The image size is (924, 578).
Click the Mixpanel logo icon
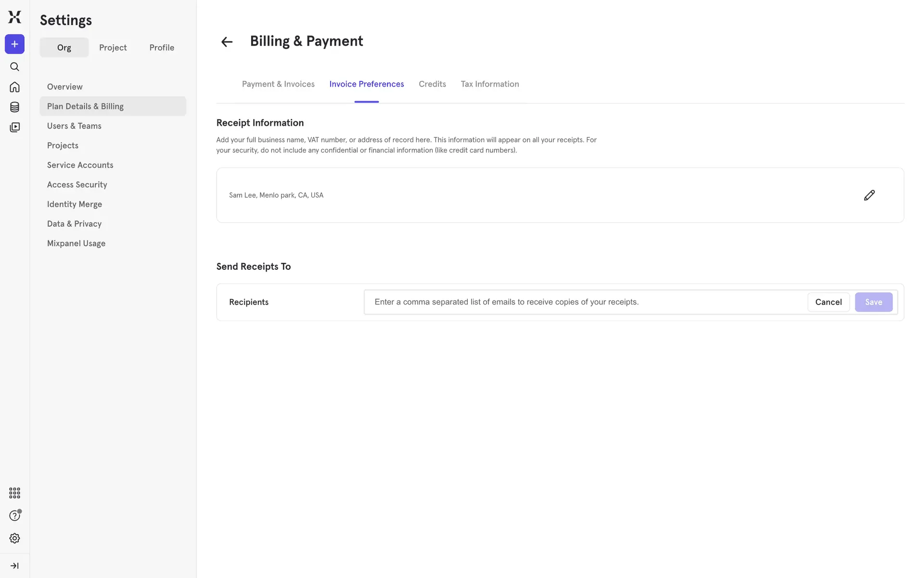click(14, 17)
